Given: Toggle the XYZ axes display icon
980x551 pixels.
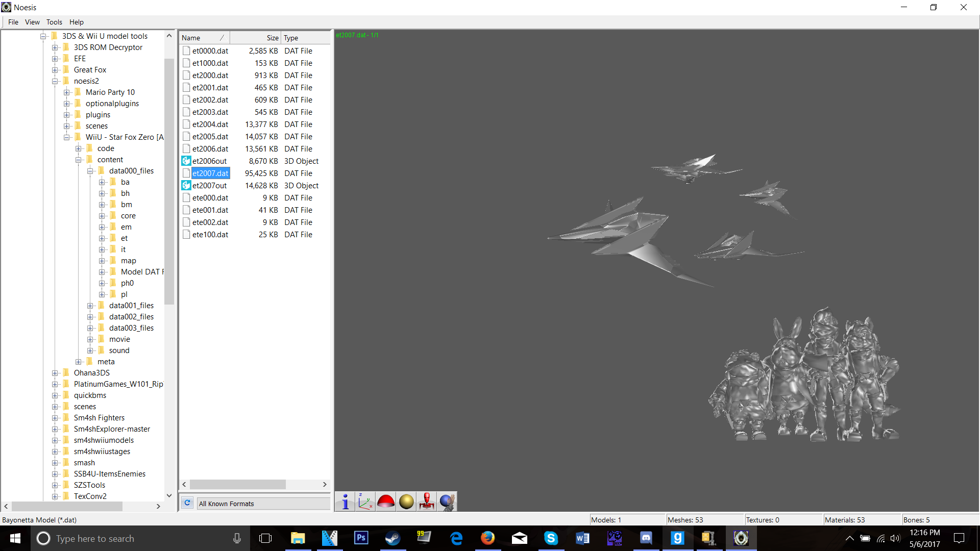Looking at the screenshot, I should [365, 502].
